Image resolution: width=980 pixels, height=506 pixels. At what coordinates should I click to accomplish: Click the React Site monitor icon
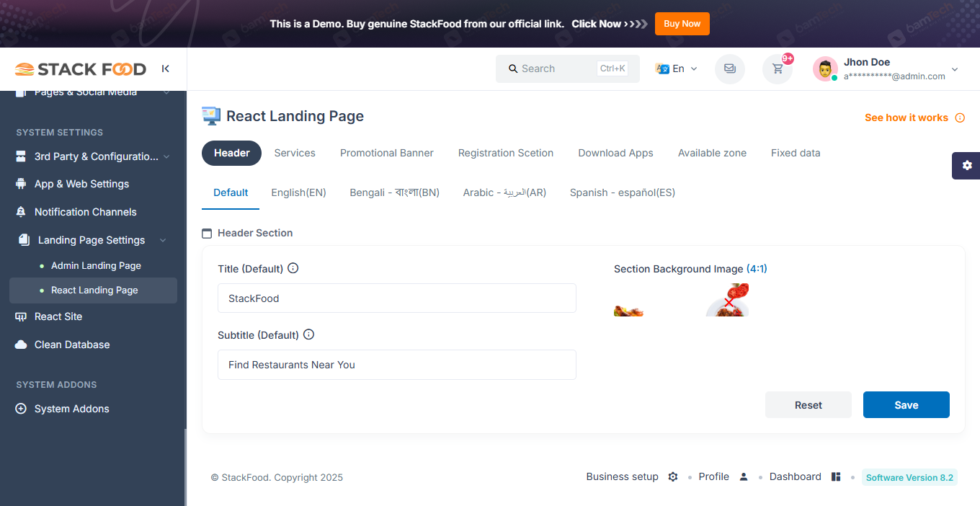21,316
